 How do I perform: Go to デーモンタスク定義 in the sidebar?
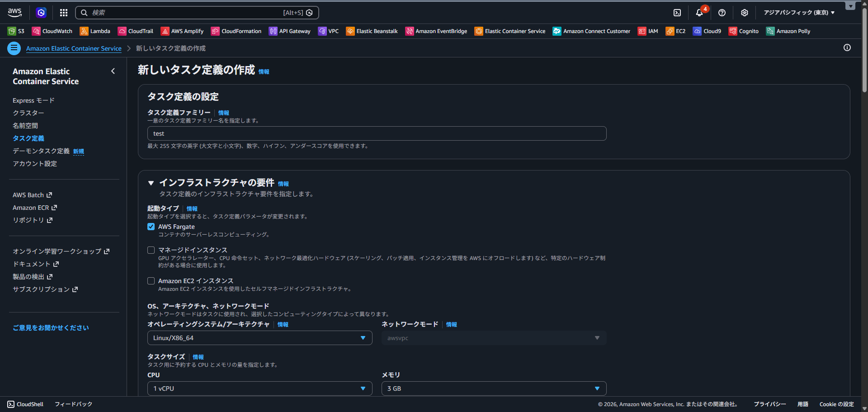pyautogui.click(x=41, y=151)
